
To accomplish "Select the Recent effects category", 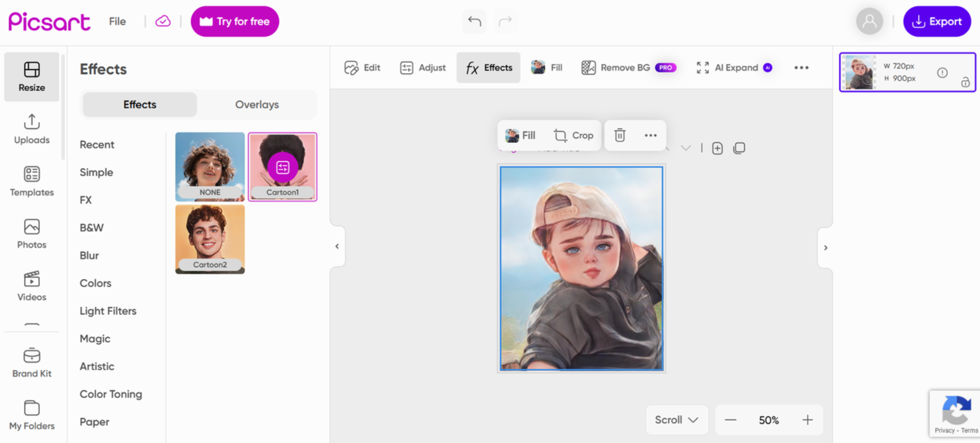I will [x=97, y=145].
